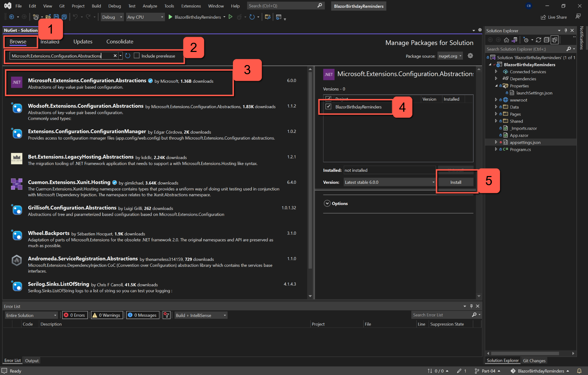The width and height of the screenshot is (588, 375).
Task: Click the Save All toolbar icon
Action: click(64, 17)
